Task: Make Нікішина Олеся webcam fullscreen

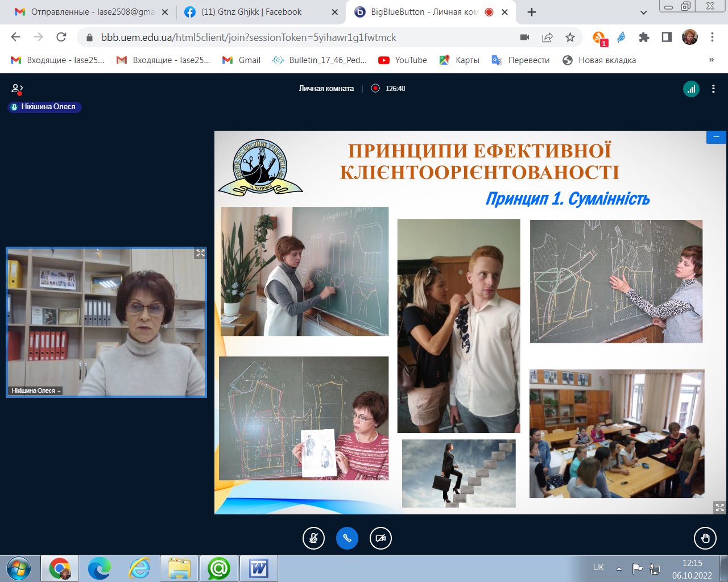Action: (x=200, y=253)
